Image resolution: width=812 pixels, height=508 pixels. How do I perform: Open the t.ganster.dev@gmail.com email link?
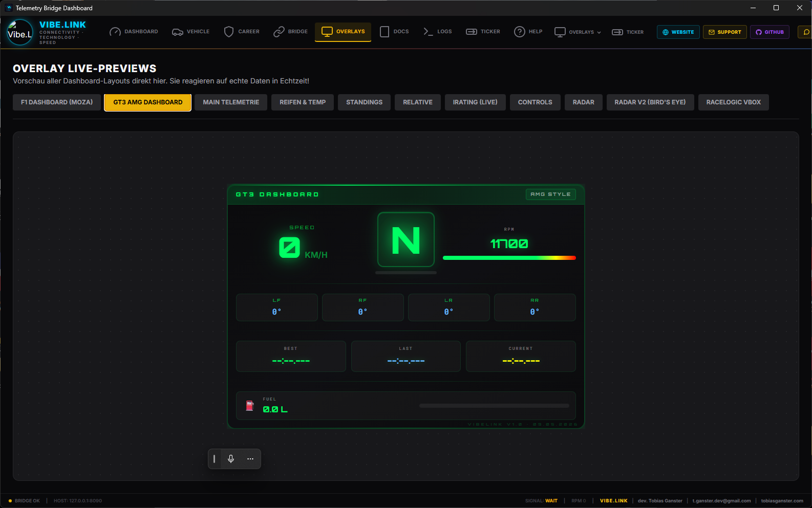721,501
